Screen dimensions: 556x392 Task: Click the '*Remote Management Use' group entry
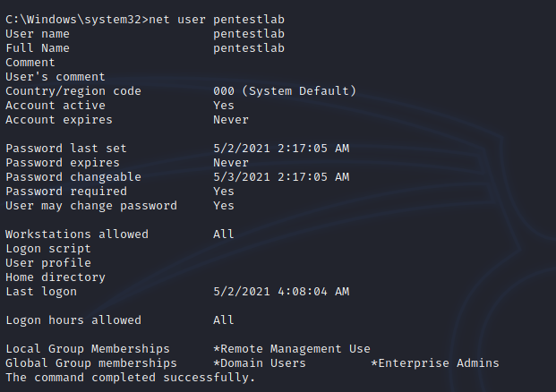pos(292,349)
